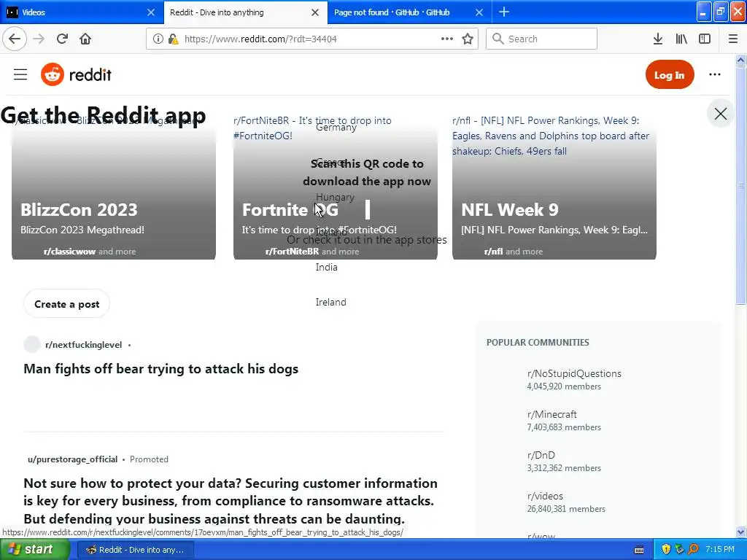Screen dimensions: 747x560
Task: Click r/nextfuckinglevel avatar circle
Action: tap(32, 344)
